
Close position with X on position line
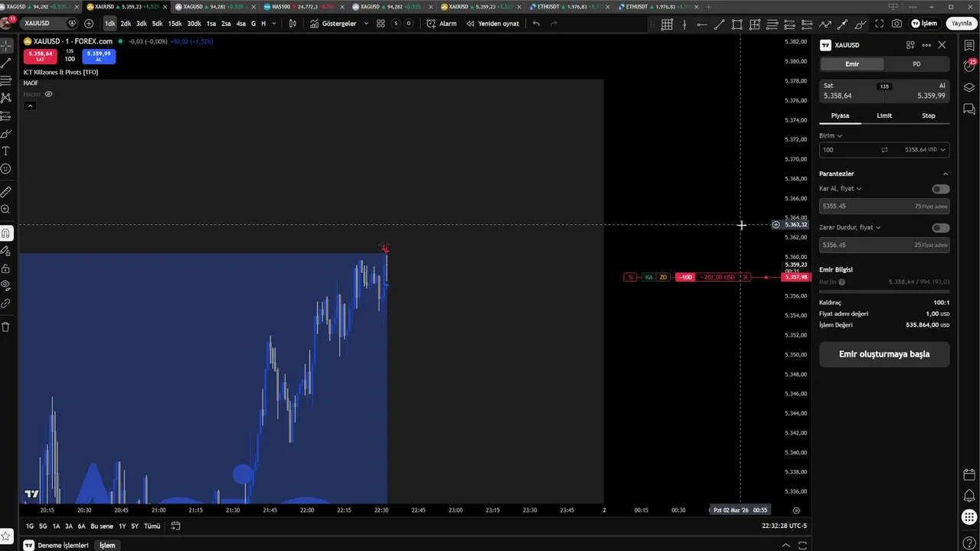pyautogui.click(x=744, y=277)
